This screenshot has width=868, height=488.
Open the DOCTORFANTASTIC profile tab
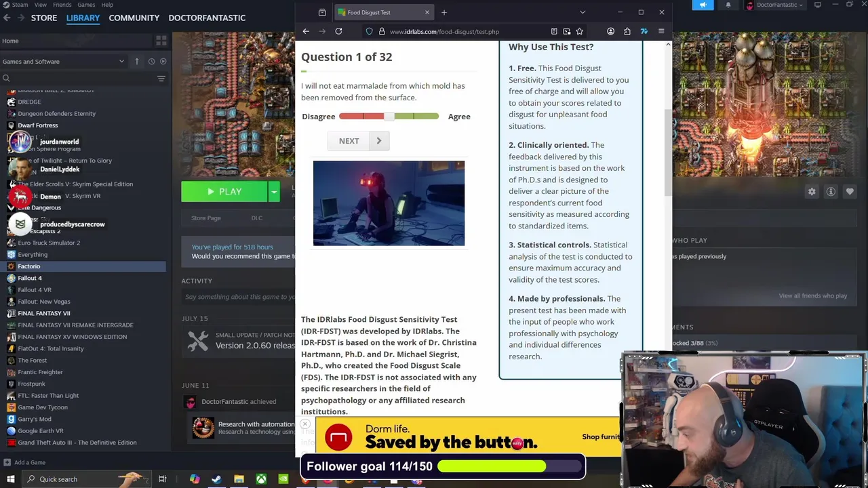click(x=207, y=18)
